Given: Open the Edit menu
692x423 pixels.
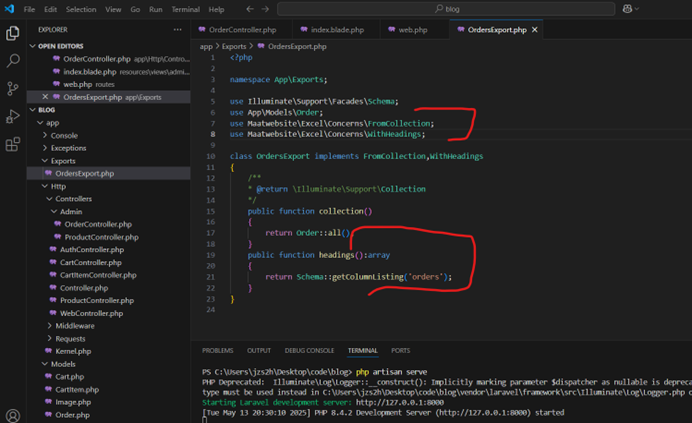Looking at the screenshot, I should pos(50,9).
